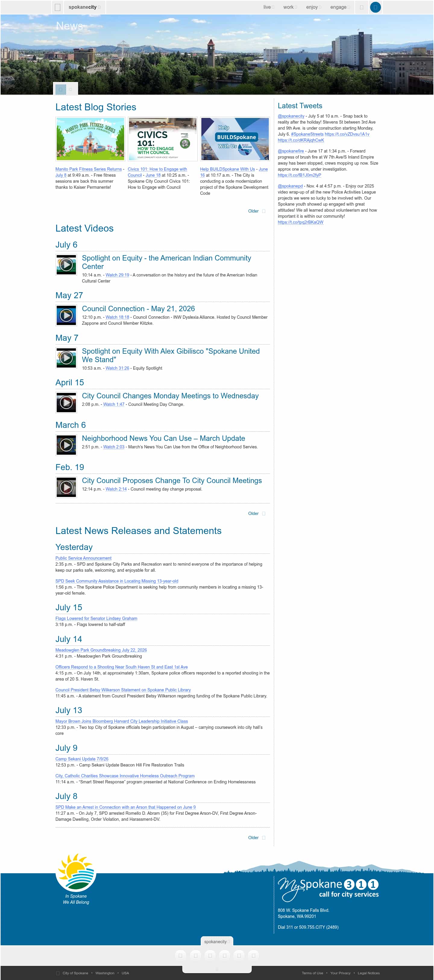Click the Watch 31:26 link
Image resolution: width=434 pixels, height=980 pixels.
pyautogui.click(x=117, y=368)
